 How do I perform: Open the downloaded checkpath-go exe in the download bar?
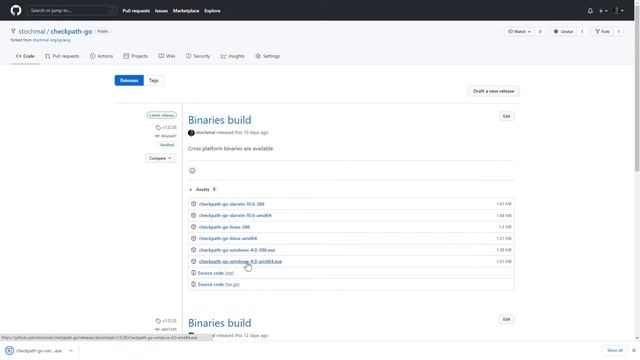coord(34,351)
